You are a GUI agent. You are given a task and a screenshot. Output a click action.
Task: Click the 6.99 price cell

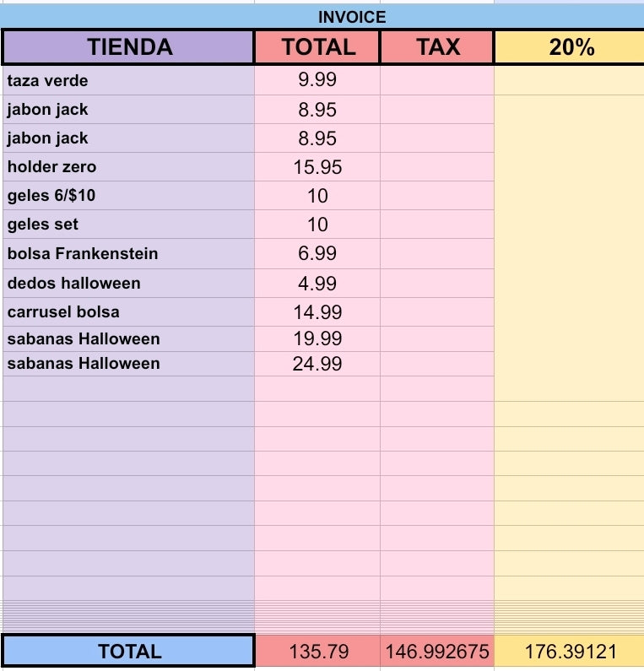(317, 254)
